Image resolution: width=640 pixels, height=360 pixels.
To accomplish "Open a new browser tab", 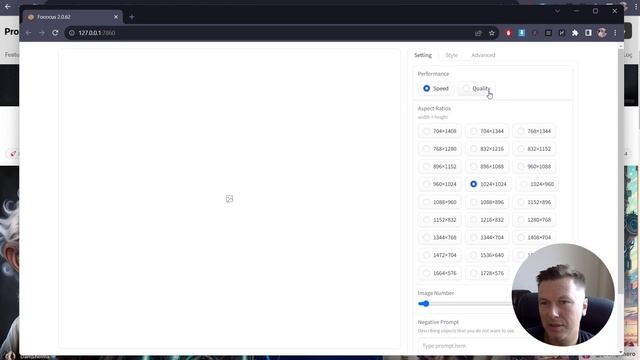I will point(132,17).
